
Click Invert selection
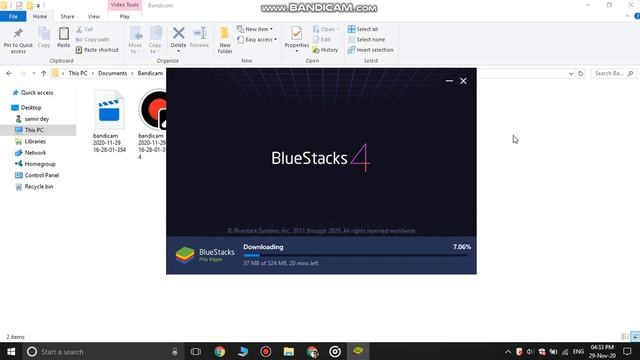coord(371,50)
